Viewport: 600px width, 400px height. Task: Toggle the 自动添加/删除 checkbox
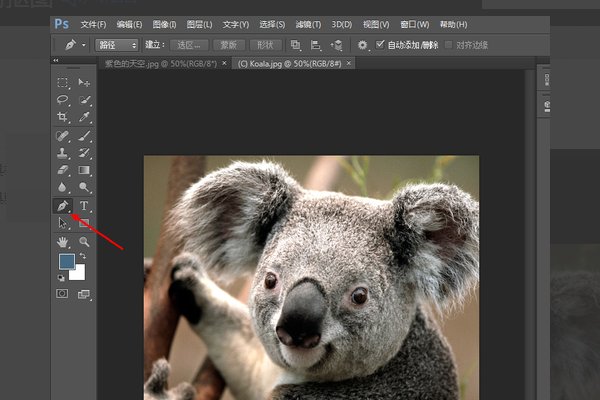tap(380, 44)
